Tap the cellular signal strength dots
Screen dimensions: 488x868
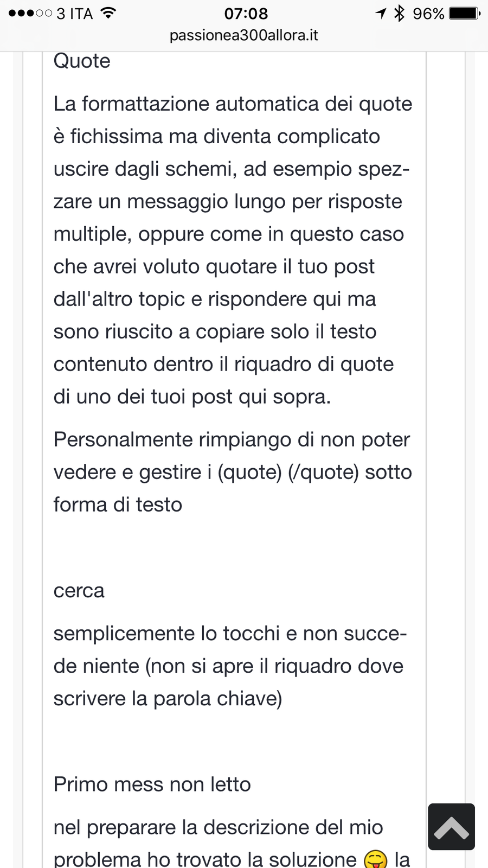[x=30, y=13]
